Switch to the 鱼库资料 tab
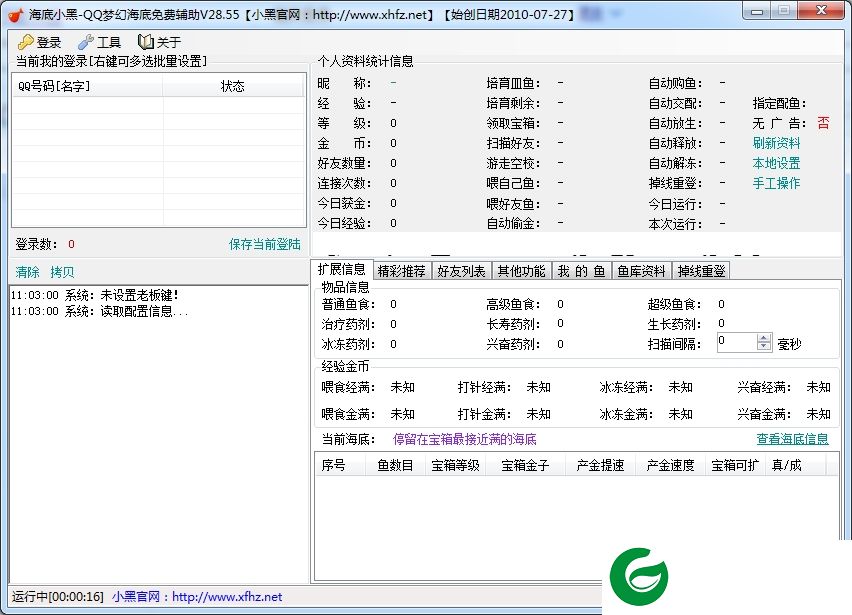 [x=641, y=271]
